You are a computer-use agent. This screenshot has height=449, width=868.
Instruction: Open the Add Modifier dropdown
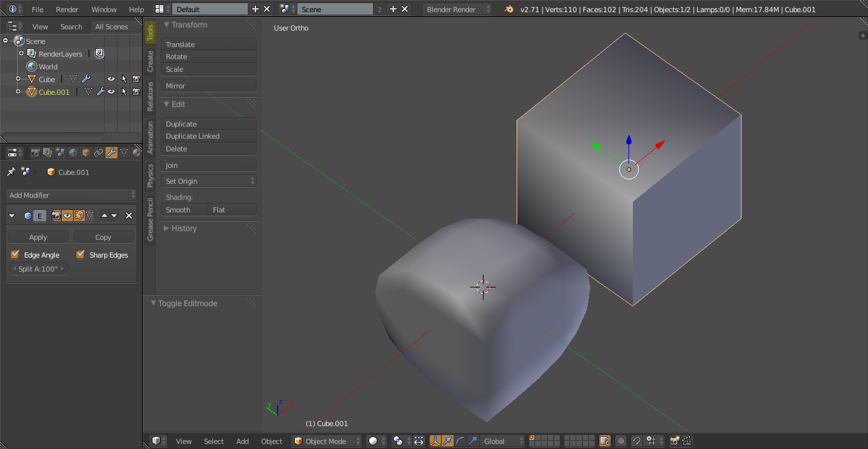point(71,195)
